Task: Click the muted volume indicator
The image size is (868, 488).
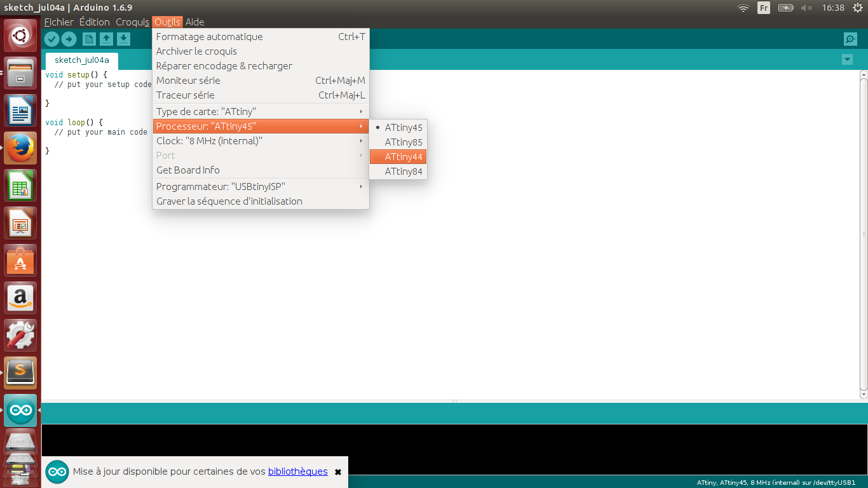Action: pos(807,8)
